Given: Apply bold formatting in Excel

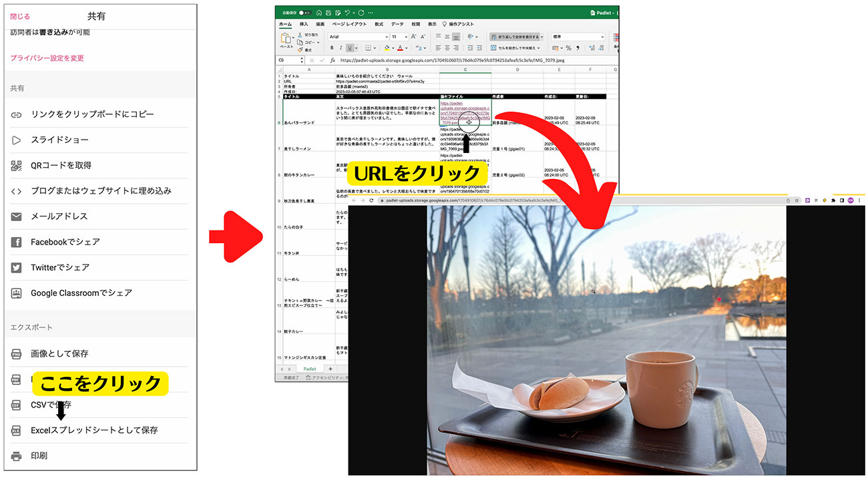Looking at the screenshot, I should tap(332, 48).
